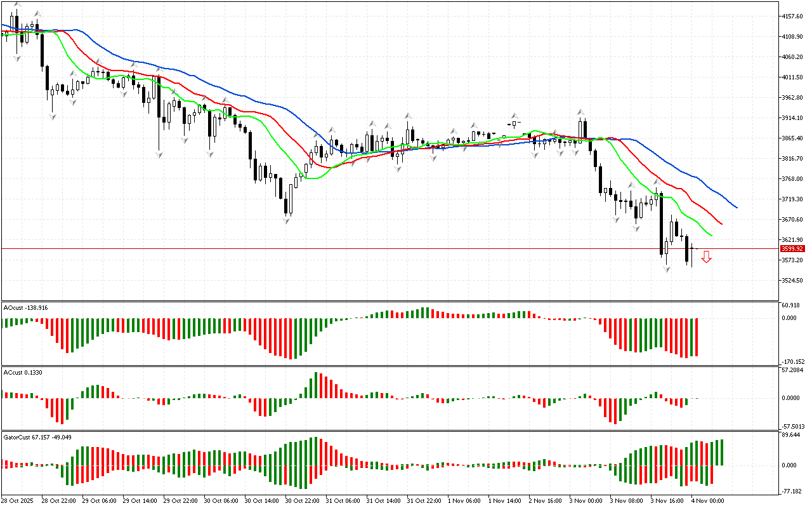The width and height of the screenshot is (812, 508).
Task: Click the horizontal current price line
Action: (x=381, y=249)
